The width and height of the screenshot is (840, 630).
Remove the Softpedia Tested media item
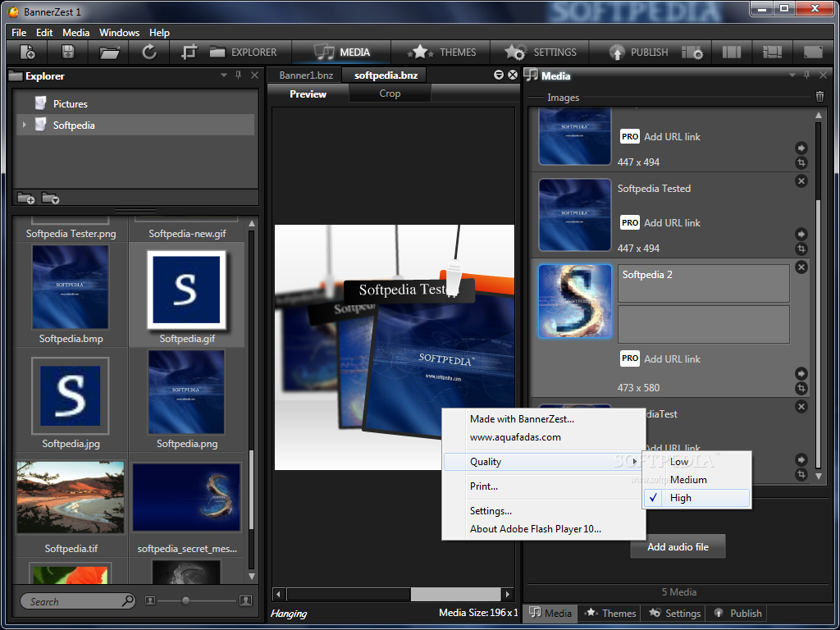click(801, 181)
